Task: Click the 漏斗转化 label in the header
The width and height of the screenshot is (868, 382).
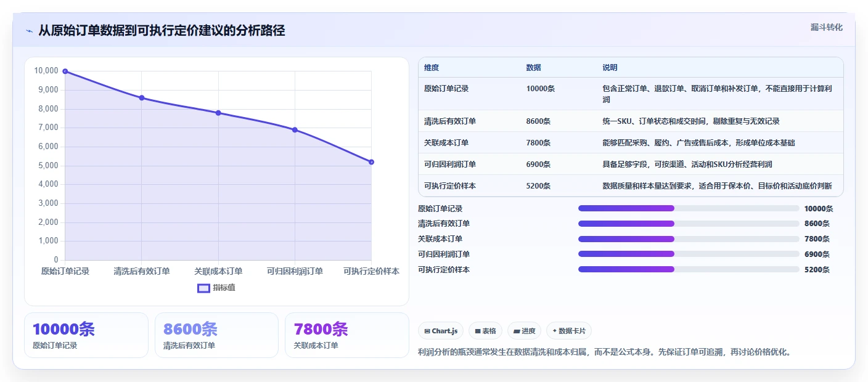Action: coord(826,28)
